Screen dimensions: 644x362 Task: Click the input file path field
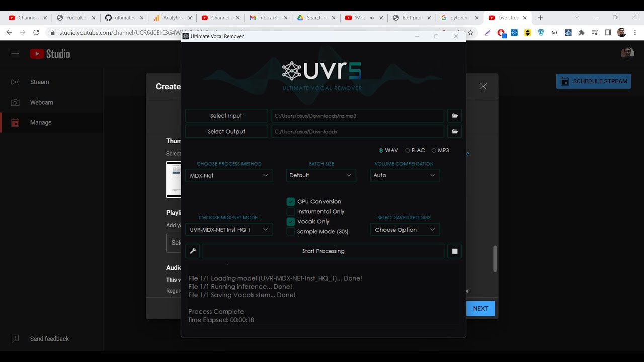357,116
